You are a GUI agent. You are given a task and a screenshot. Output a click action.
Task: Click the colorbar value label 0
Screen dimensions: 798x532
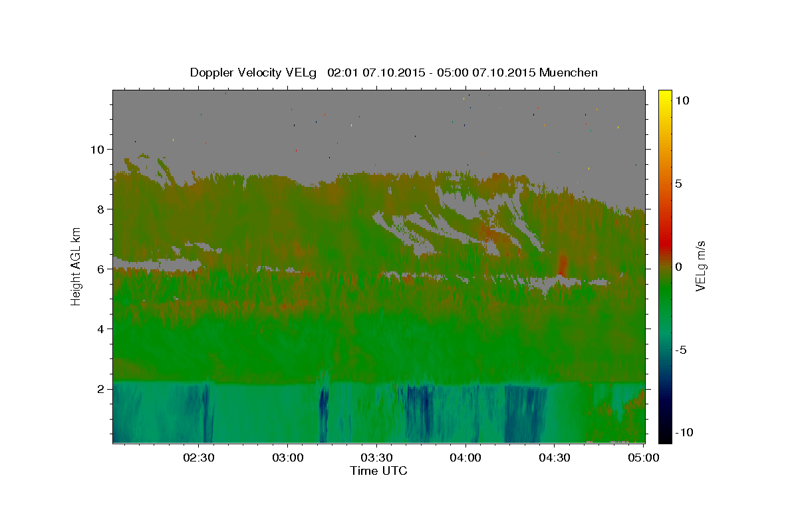coord(679,267)
